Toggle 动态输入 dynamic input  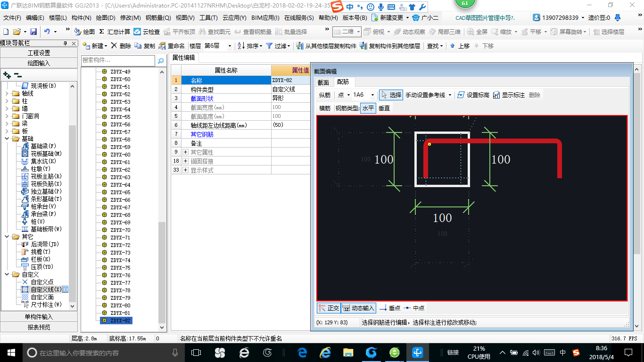358,308
